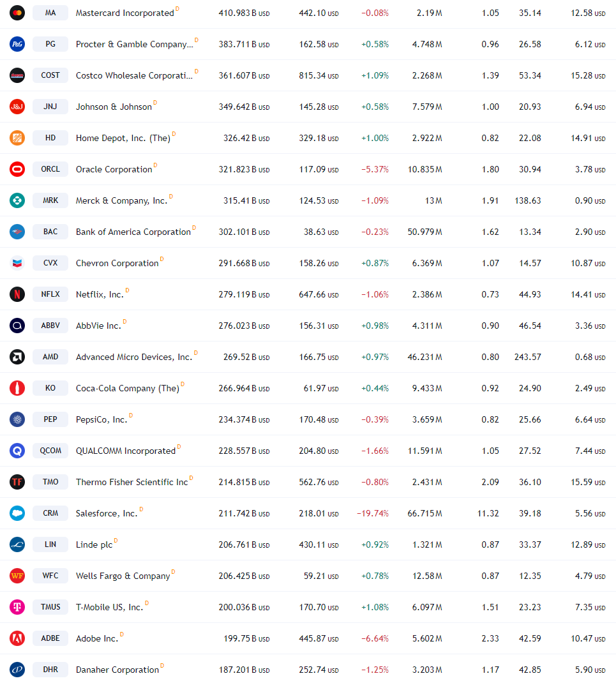
Task: Open the Home Depot, Inc. link
Action: point(123,138)
